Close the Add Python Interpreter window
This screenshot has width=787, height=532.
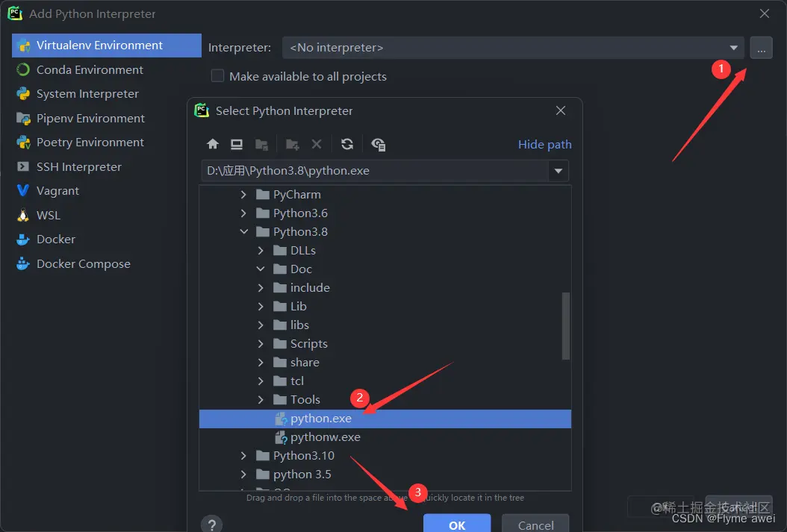click(765, 13)
